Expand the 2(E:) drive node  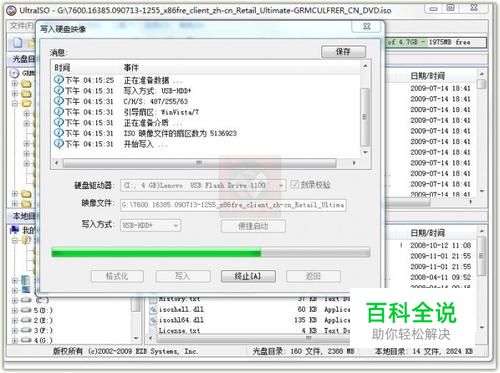point(15,320)
